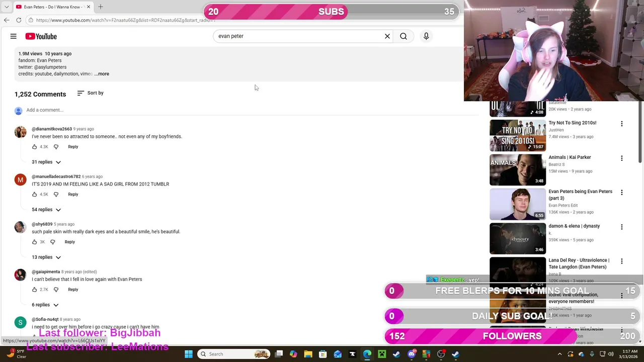Image resolution: width=644 pixels, height=362 pixels.
Task: Like @shy6839's comment
Action: click(34, 242)
